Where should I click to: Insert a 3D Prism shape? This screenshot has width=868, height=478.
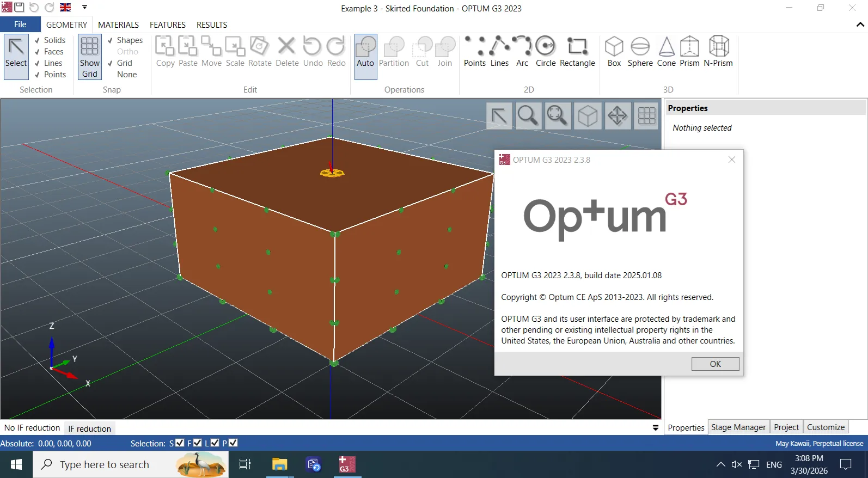tap(689, 52)
